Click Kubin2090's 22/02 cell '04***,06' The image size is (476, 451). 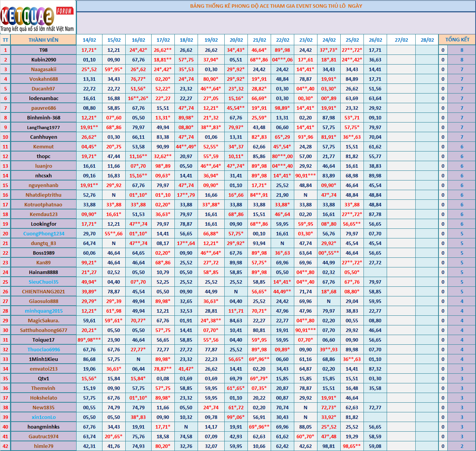point(282,60)
